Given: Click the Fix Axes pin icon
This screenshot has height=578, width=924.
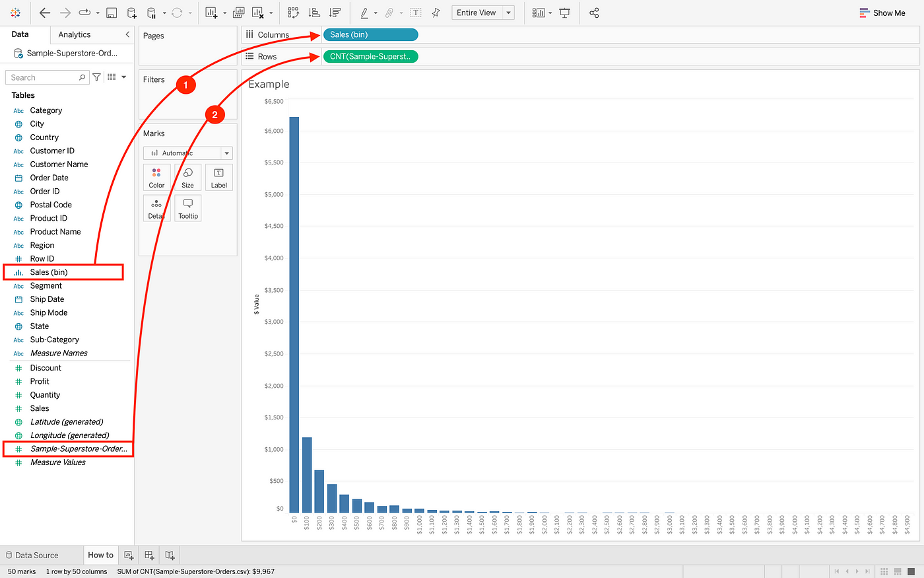Looking at the screenshot, I should pyautogui.click(x=436, y=13).
